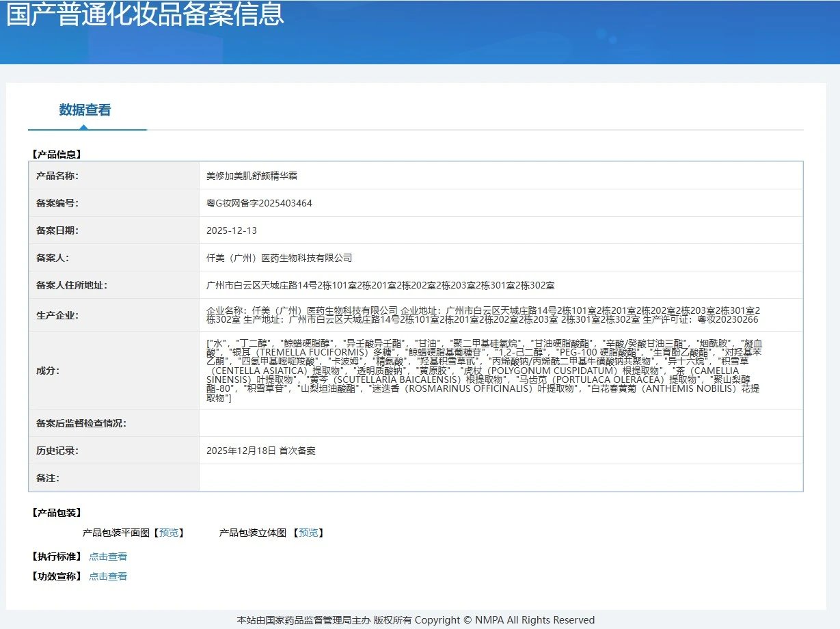Click the 【功效宣称】 label
Viewport: 840px width, 629px height.
(x=57, y=576)
